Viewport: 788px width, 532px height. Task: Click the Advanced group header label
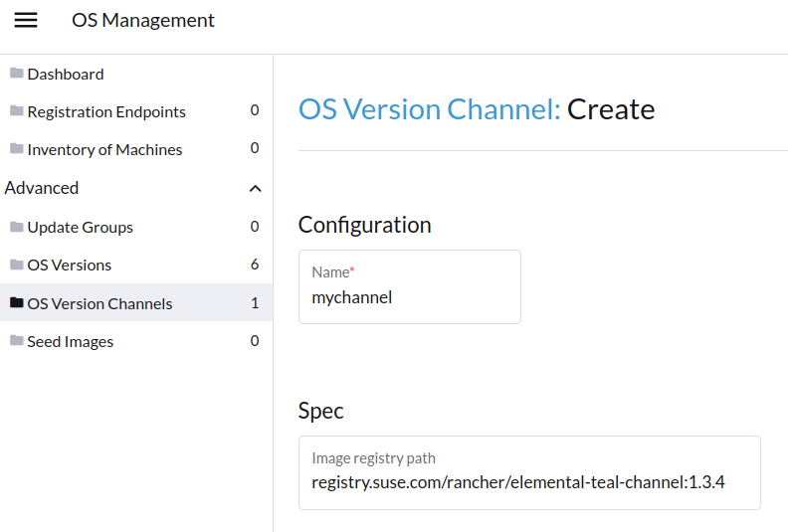(42, 188)
